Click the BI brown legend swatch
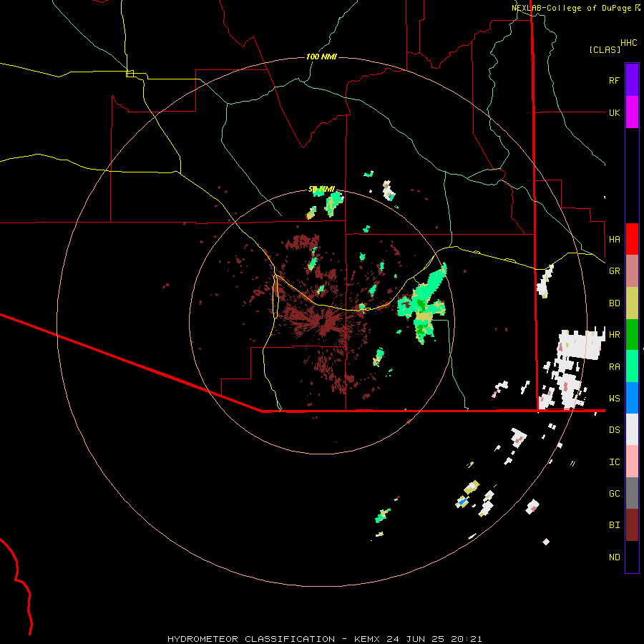This screenshot has height=644, width=644. coord(632,525)
